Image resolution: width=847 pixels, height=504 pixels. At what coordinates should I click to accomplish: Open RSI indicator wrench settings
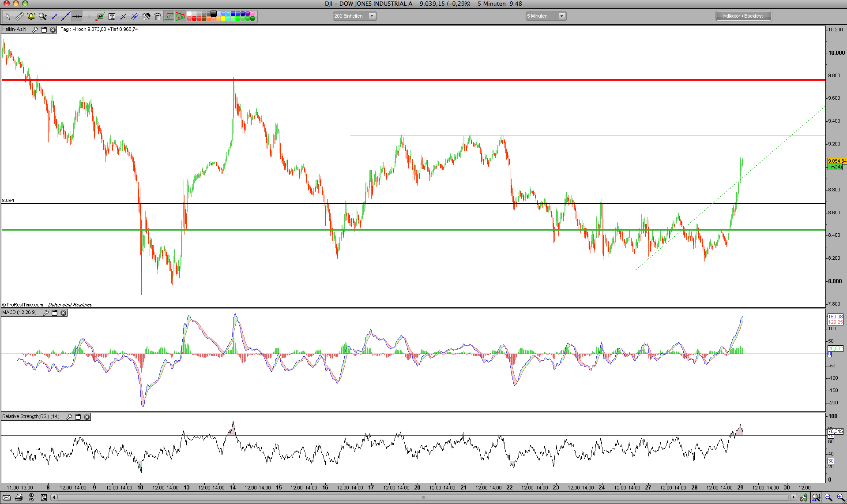69,417
